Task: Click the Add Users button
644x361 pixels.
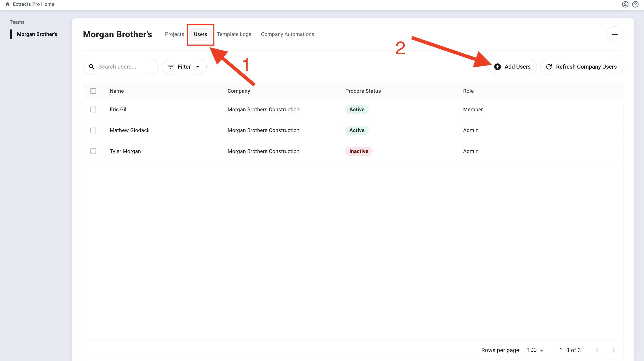Action: pos(513,67)
